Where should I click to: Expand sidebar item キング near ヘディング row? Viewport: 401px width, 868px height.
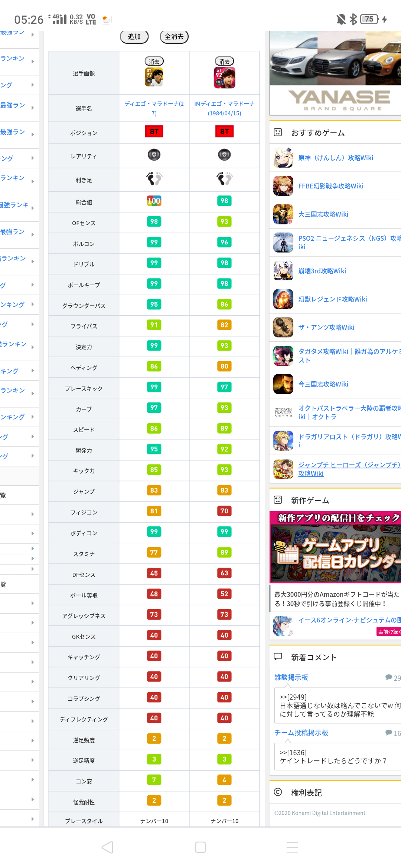(x=33, y=371)
